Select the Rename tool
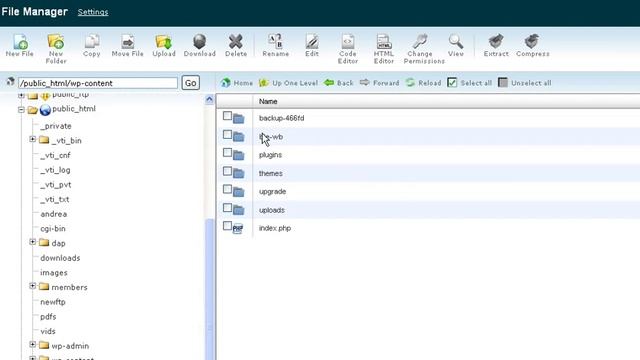The height and width of the screenshot is (360, 640). [x=276, y=45]
